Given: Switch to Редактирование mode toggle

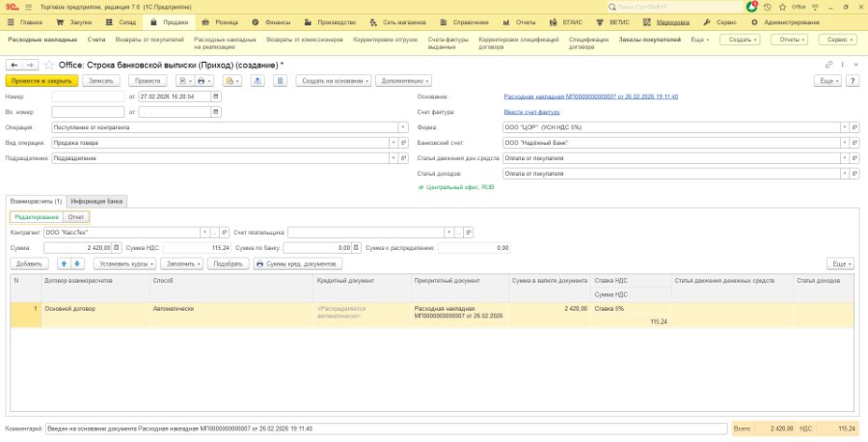Looking at the screenshot, I should [37, 217].
